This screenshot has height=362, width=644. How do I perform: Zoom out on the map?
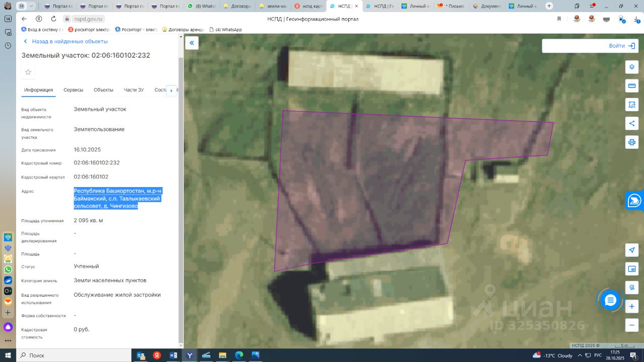click(x=632, y=325)
